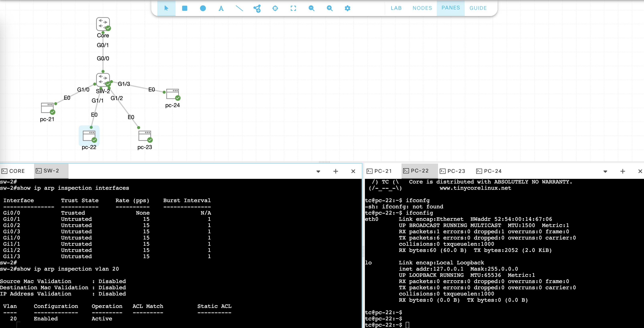Viewport: 644px width, 328px height.
Task: Click the pane resize handle divider
Action: point(324,162)
